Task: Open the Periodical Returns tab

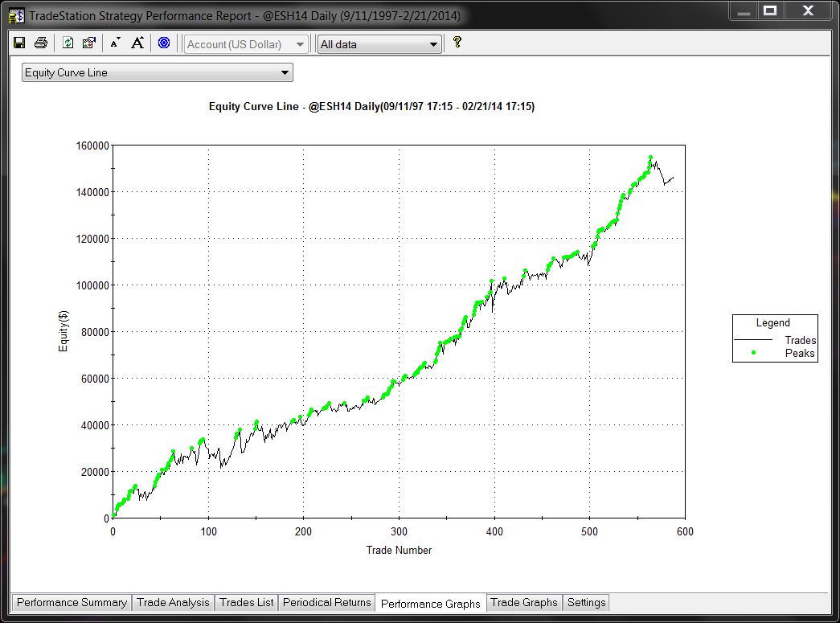Action: tap(327, 603)
